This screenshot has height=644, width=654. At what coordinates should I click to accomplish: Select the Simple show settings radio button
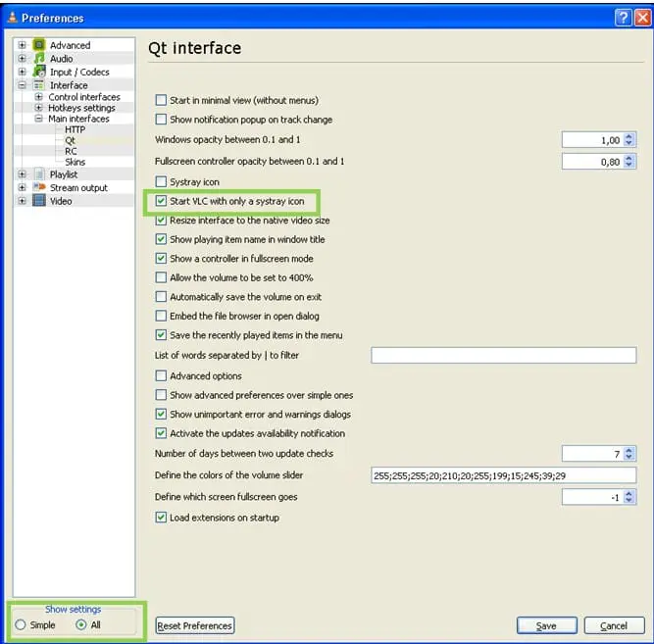pos(21,625)
